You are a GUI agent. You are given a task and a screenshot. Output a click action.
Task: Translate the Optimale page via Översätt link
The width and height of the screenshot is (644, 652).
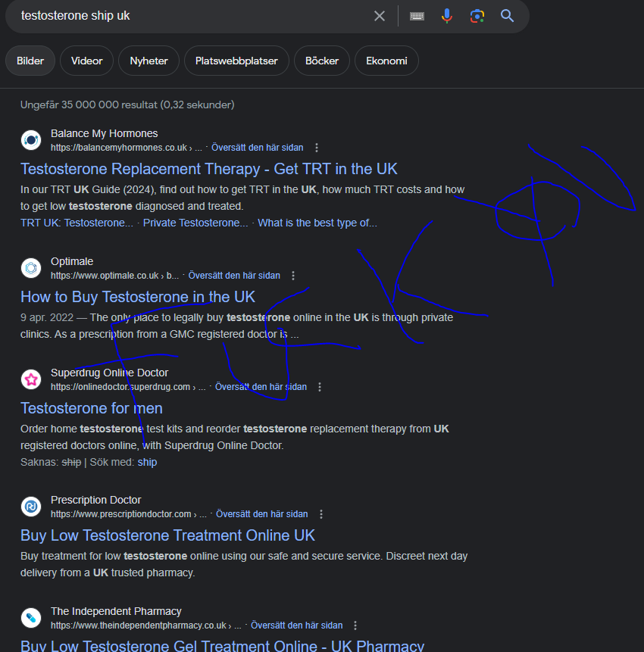[234, 276]
